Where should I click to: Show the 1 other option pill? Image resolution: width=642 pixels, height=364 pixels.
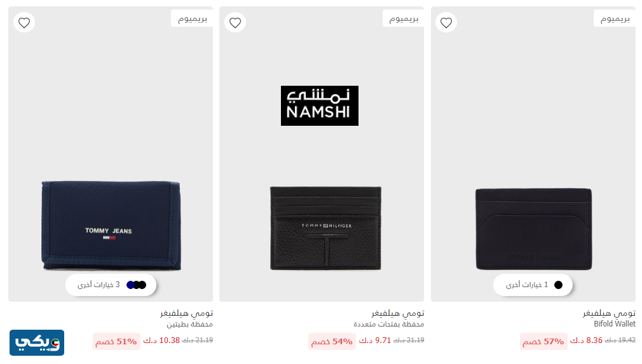pyautogui.click(x=533, y=285)
